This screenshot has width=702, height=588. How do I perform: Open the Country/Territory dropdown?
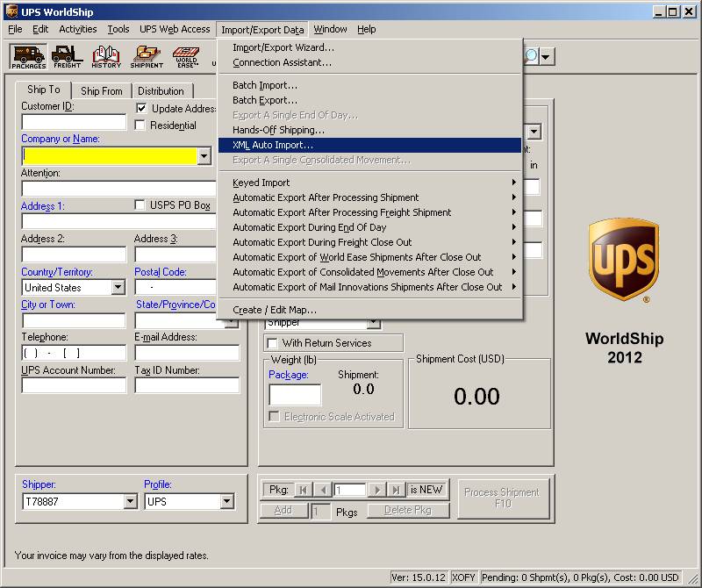[118, 287]
